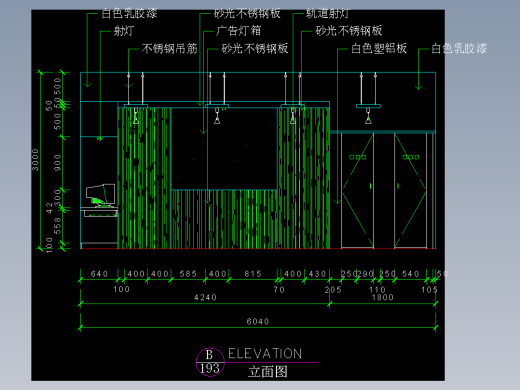Click the 205 dimension value
The height and width of the screenshot is (390, 520).
click(x=333, y=290)
